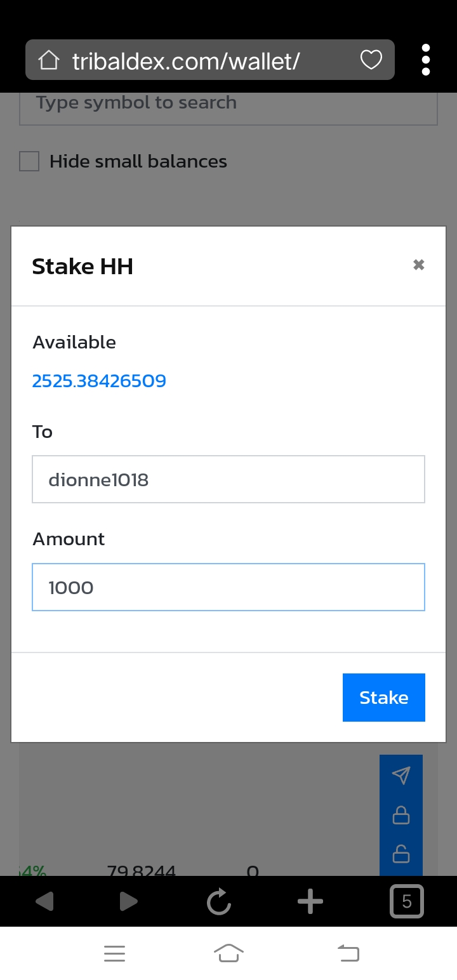Click the send paper-plane icon

[x=401, y=775]
